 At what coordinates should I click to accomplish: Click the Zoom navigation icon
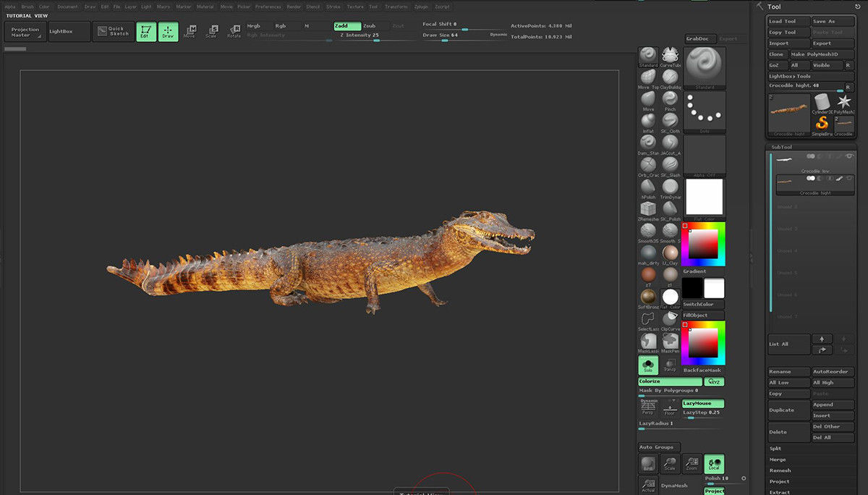click(x=693, y=464)
